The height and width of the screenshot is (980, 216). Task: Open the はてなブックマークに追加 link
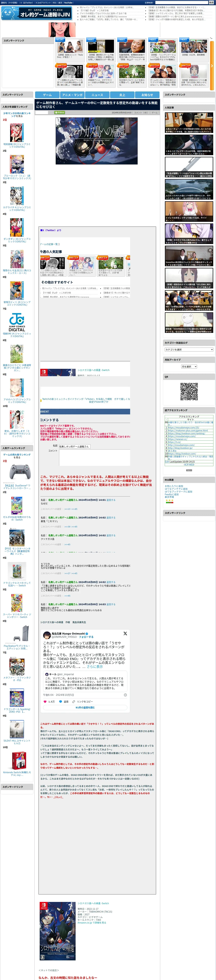pyautogui.click(x=178, y=491)
